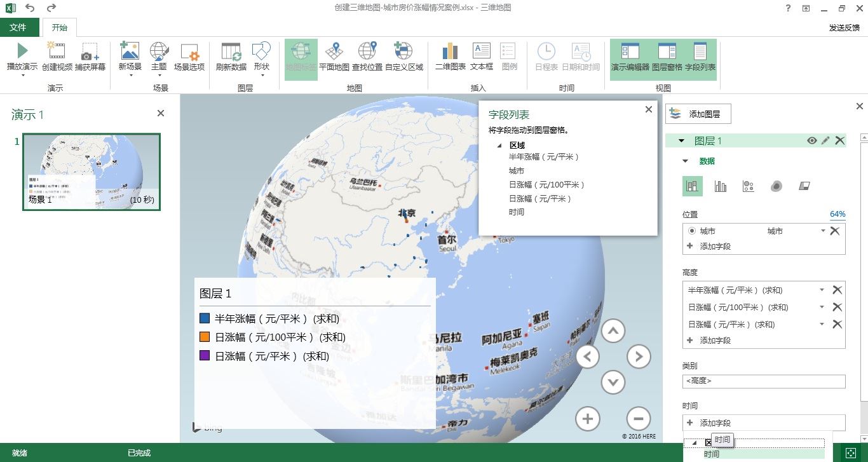Select the 时间 field in 字段列表
The image size is (868, 462).
click(x=517, y=212)
